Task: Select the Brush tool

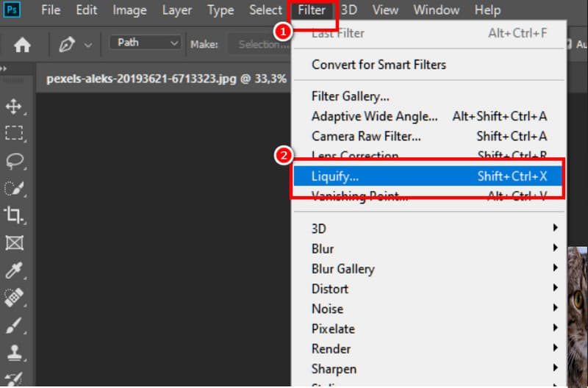Action: point(14,325)
